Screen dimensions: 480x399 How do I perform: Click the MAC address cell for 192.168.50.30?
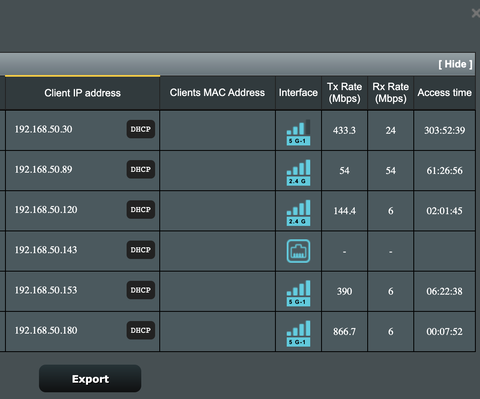[217, 130]
